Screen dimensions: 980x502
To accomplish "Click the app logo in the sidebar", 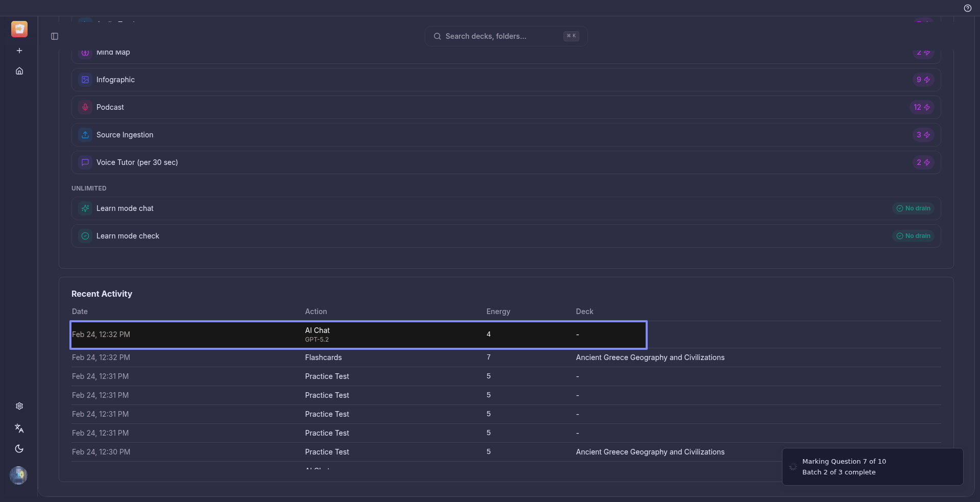I will [19, 29].
